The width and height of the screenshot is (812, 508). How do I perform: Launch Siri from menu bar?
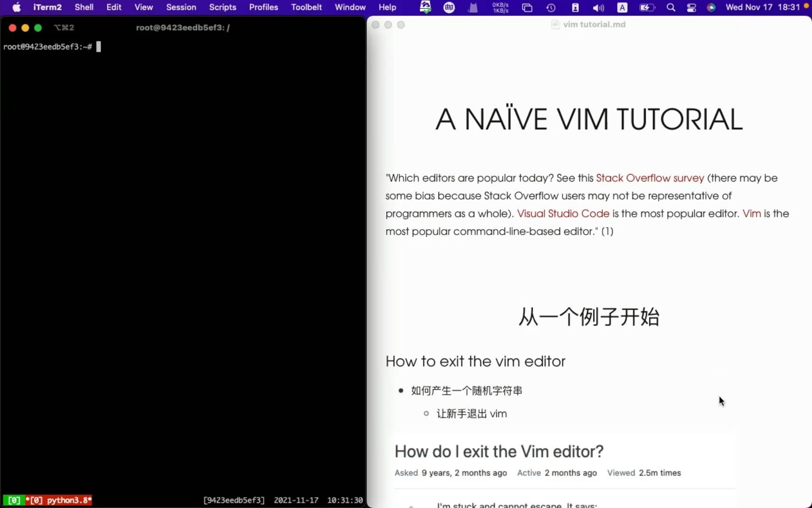pos(711,8)
